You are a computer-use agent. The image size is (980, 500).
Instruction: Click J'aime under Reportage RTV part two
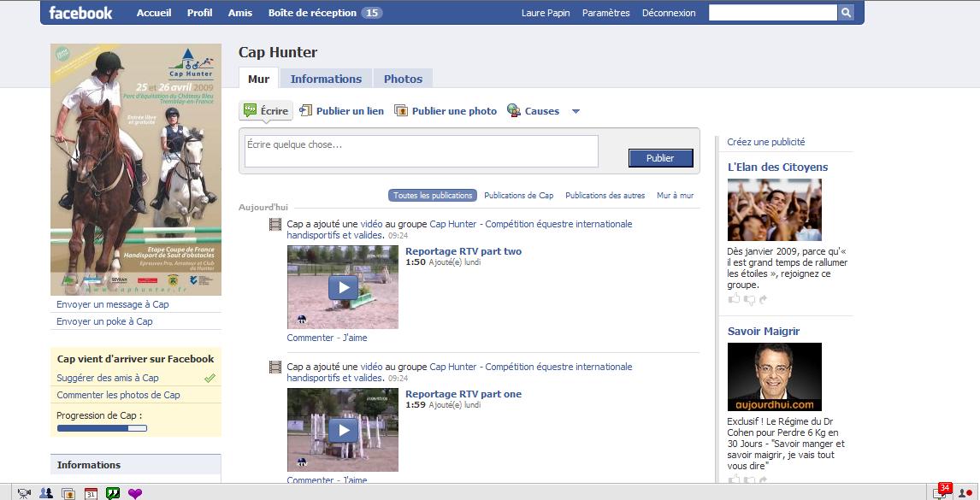tap(355, 338)
